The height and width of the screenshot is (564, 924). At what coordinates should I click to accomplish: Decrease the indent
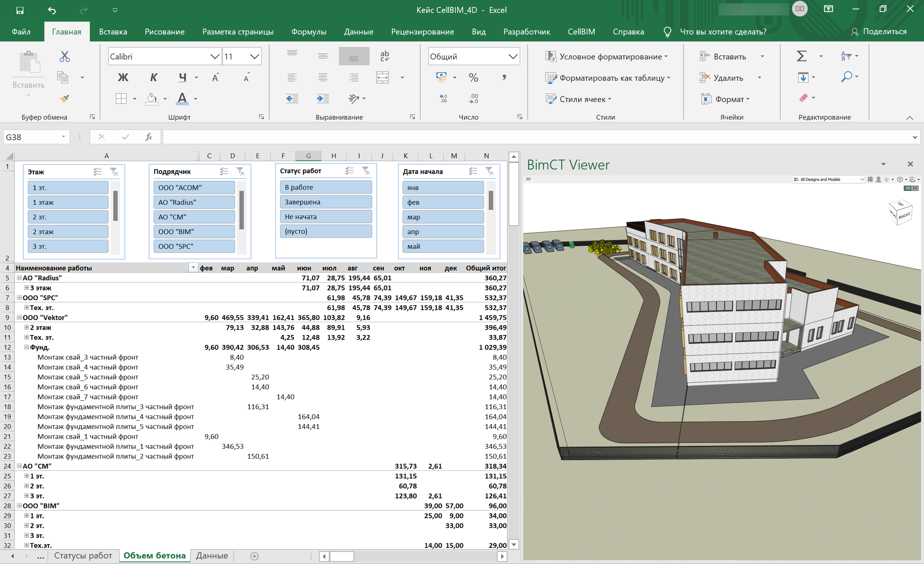tap(292, 98)
